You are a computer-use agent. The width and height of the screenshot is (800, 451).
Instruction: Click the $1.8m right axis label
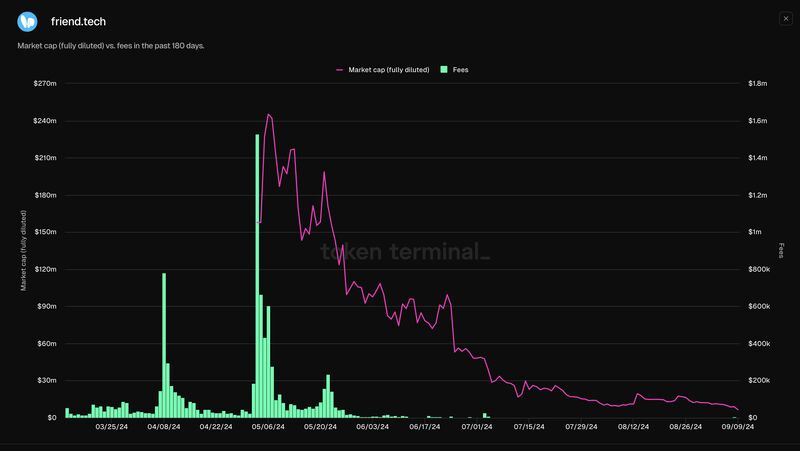coord(758,83)
